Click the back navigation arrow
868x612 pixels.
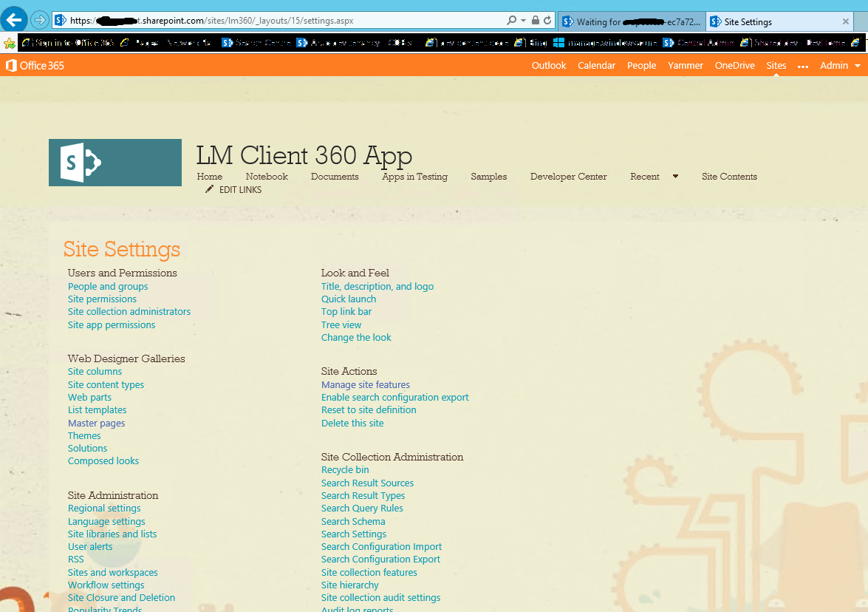click(13, 19)
